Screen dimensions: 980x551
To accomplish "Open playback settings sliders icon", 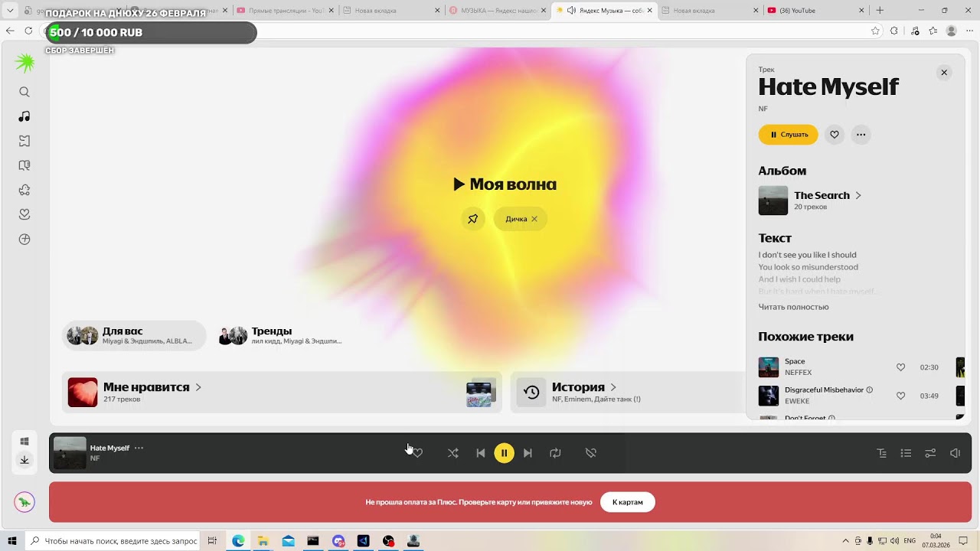I will [x=930, y=453].
